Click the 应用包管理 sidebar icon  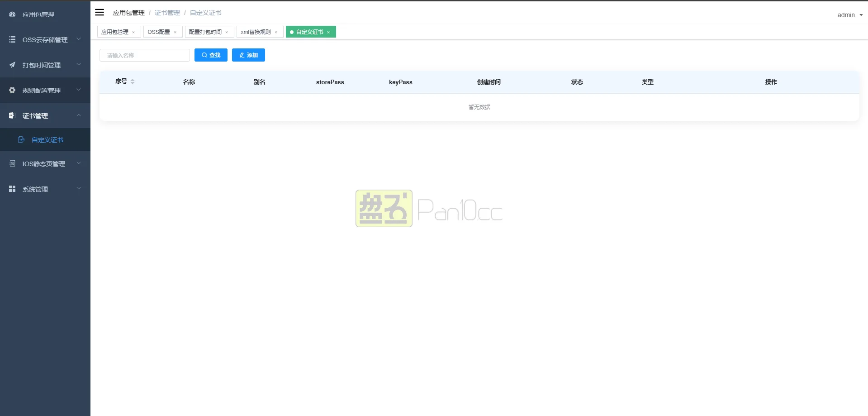[12, 14]
